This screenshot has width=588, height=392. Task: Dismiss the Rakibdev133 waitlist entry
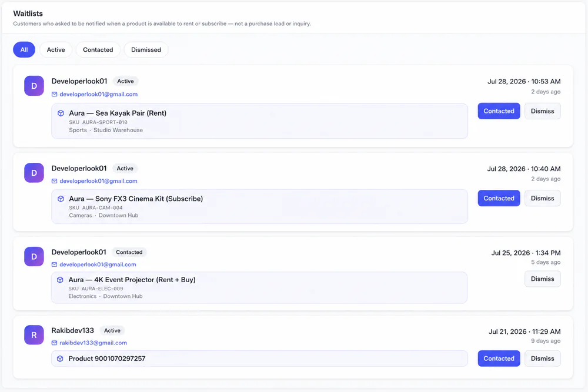[542, 359]
